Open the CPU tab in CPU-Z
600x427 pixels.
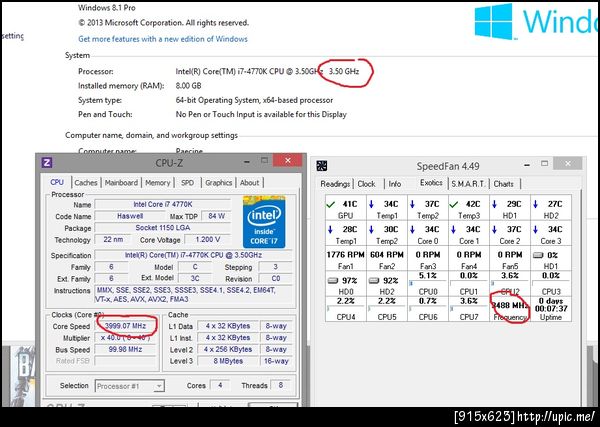57,182
